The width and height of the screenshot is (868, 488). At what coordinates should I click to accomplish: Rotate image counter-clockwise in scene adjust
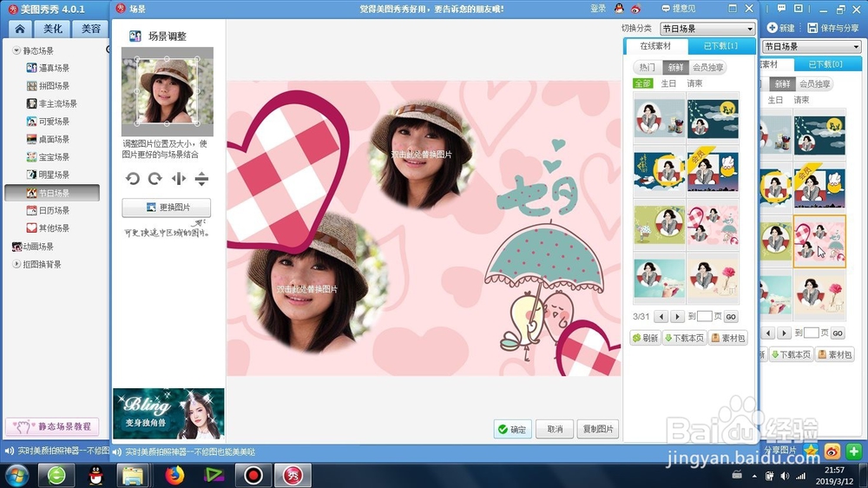(133, 178)
